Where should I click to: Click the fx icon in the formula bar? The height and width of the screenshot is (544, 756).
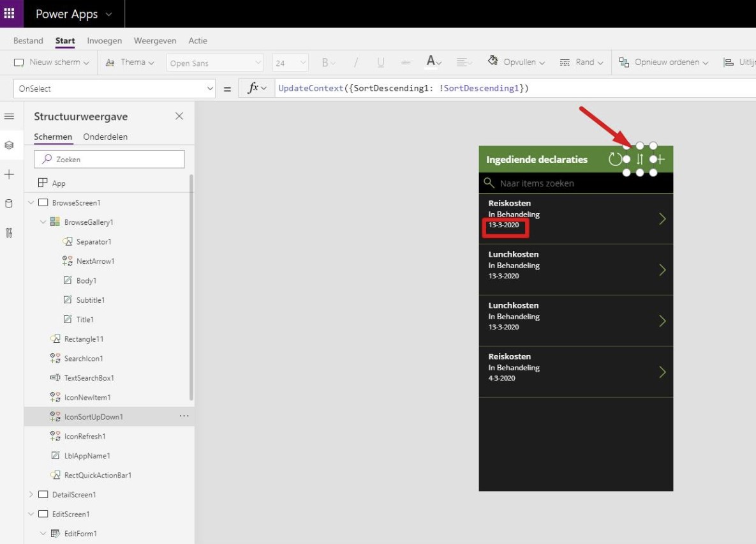pyautogui.click(x=254, y=87)
